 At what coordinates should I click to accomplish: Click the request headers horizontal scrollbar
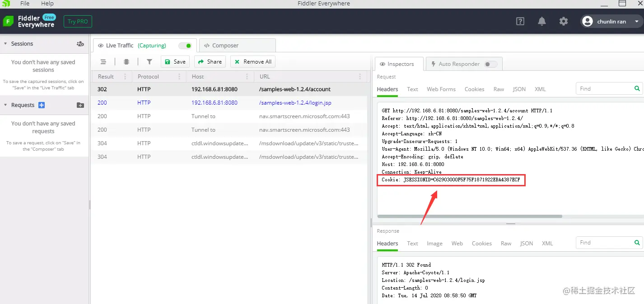click(x=470, y=216)
